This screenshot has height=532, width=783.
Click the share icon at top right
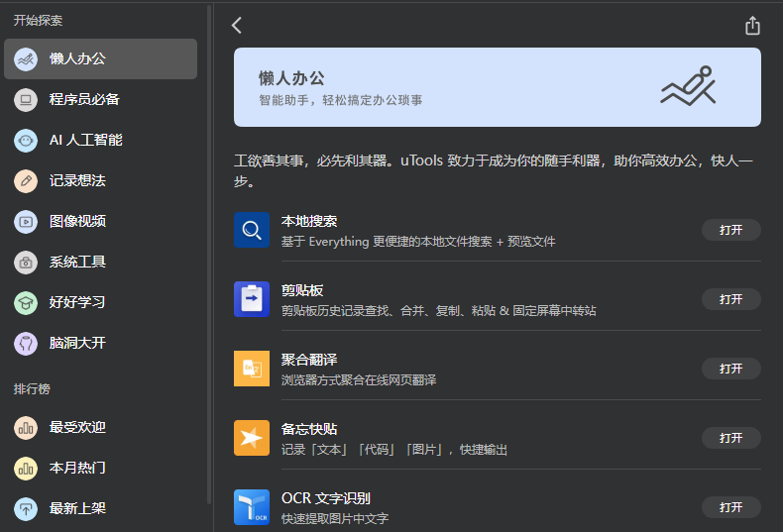coord(752,26)
